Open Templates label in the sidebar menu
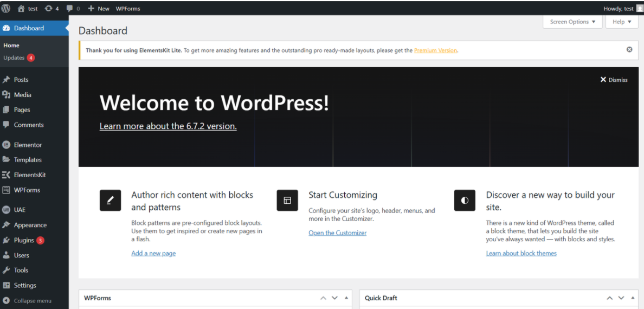Image resolution: width=644 pixels, height=309 pixels. point(28,160)
